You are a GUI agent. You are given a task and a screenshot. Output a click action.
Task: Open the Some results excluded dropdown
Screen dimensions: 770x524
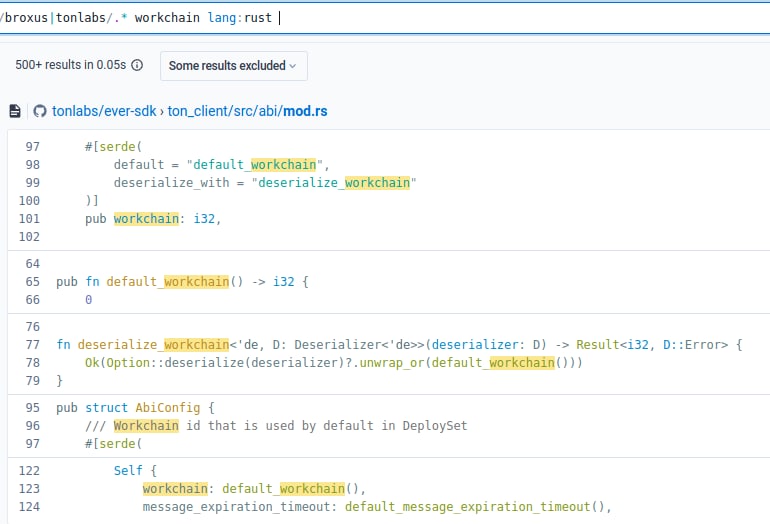233,66
